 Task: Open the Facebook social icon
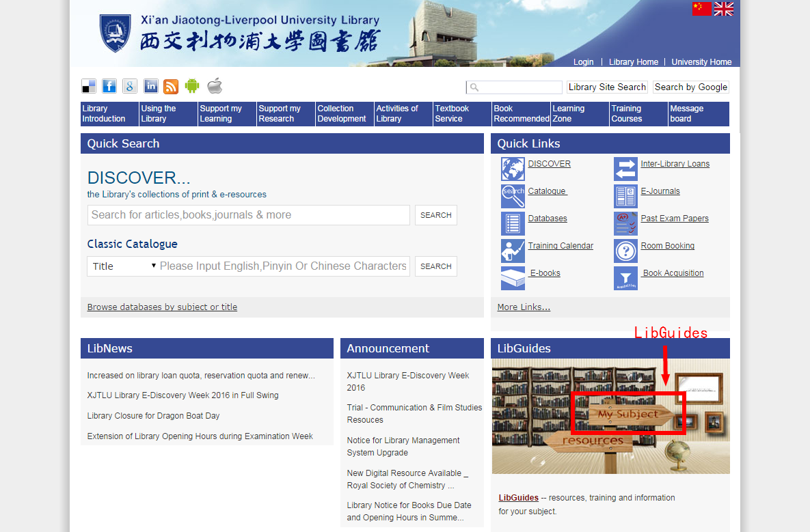(109, 86)
